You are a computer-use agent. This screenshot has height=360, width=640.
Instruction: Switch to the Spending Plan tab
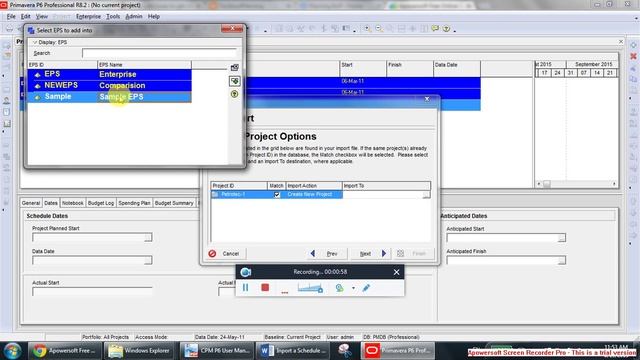coord(134,203)
